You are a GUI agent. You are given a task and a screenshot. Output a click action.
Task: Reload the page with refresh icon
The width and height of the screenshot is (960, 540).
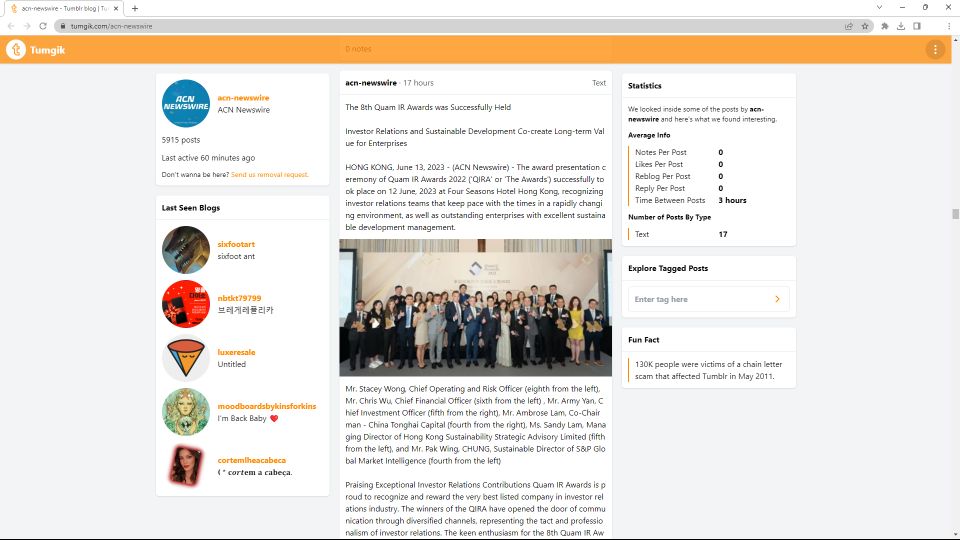(x=43, y=26)
